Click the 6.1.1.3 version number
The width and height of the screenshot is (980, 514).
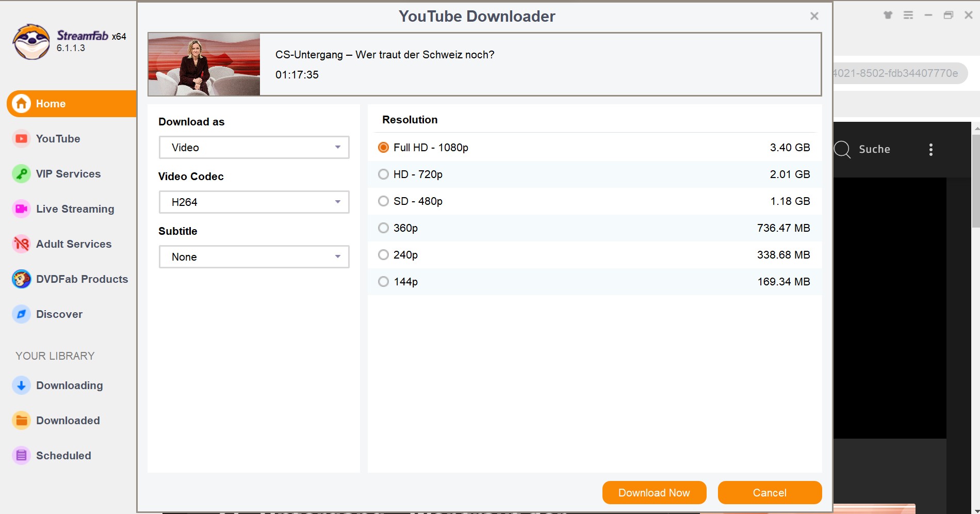click(71, 48)
